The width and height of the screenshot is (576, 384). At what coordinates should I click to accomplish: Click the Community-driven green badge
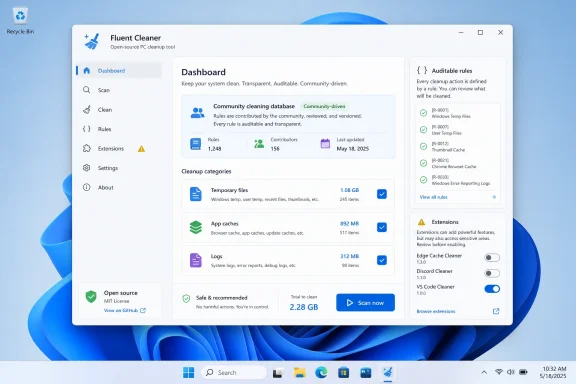(x=324, y=107)
